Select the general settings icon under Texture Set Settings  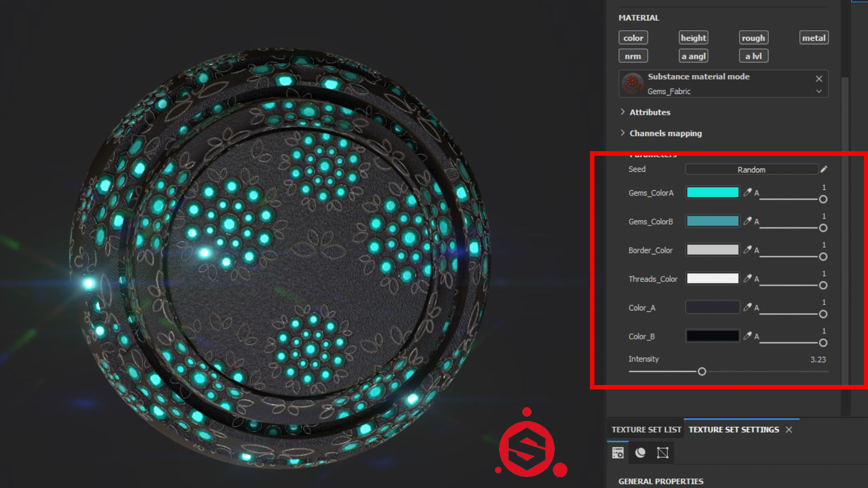[x=618, y=452]
